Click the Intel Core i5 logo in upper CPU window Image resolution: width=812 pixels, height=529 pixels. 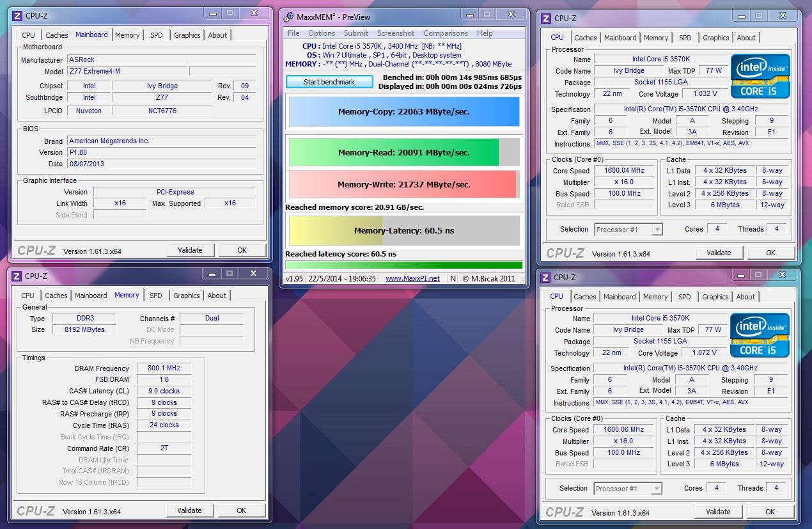pyautogui.click(x=760, y=76)
